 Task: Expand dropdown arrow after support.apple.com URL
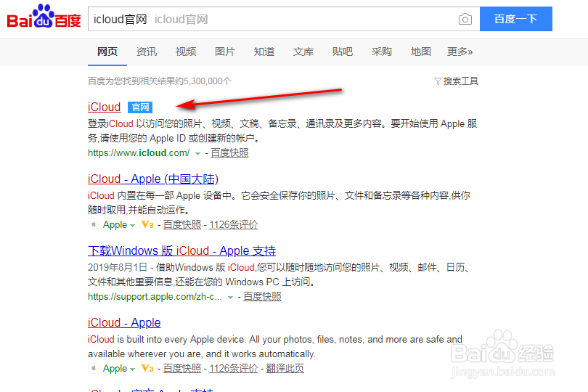(230, 298)
